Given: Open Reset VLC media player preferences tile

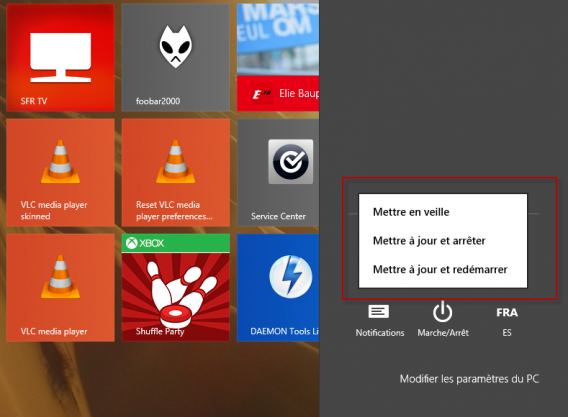Looking at the screenshot, I should tap(176, 172).
